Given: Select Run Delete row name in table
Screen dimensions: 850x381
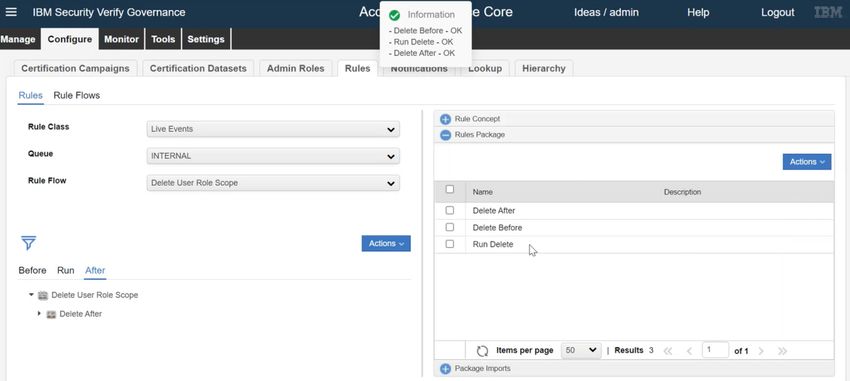Looking at the screenshot, I should pos(493,244).
